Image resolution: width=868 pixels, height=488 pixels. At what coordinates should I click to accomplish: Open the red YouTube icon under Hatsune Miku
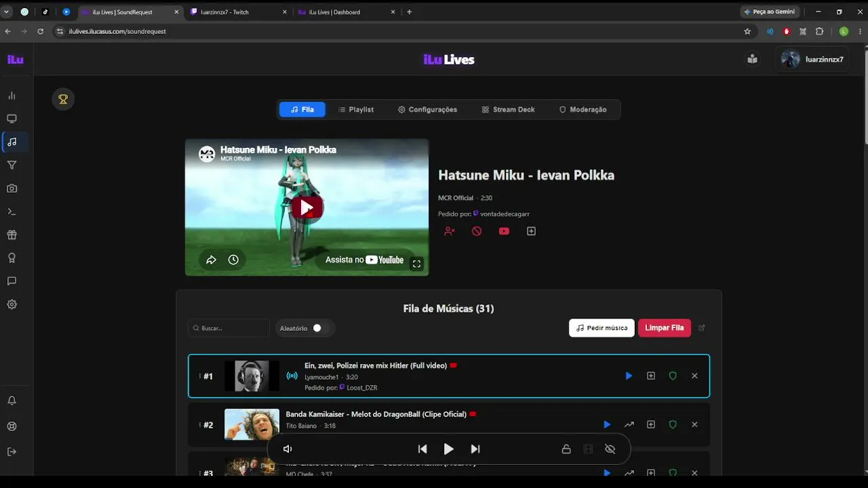[x=504, y=231]
